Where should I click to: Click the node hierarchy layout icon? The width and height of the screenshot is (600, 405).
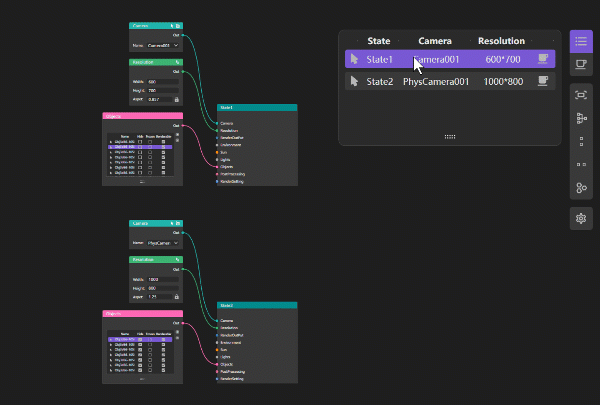click(581, 118)
